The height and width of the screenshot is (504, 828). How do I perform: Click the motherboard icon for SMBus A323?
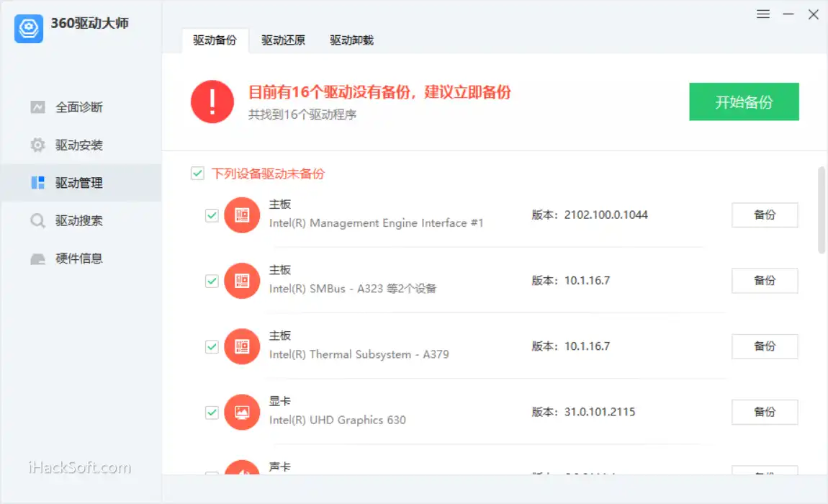[242, 281]
